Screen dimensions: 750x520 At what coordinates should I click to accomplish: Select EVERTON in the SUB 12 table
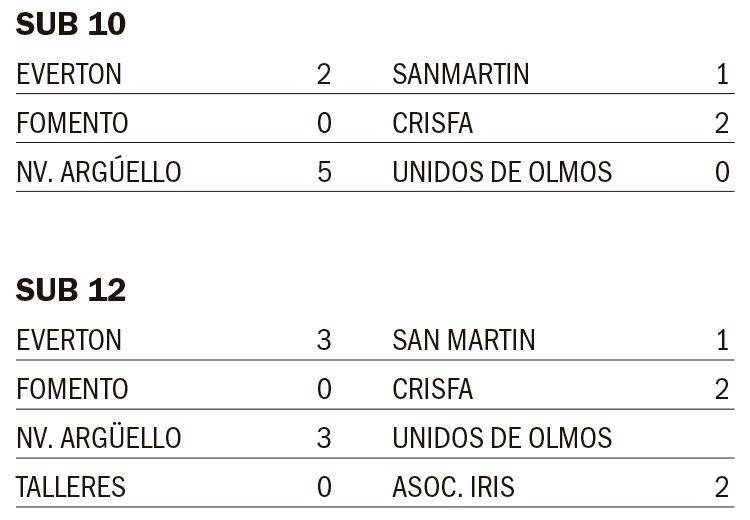[69, 340]
